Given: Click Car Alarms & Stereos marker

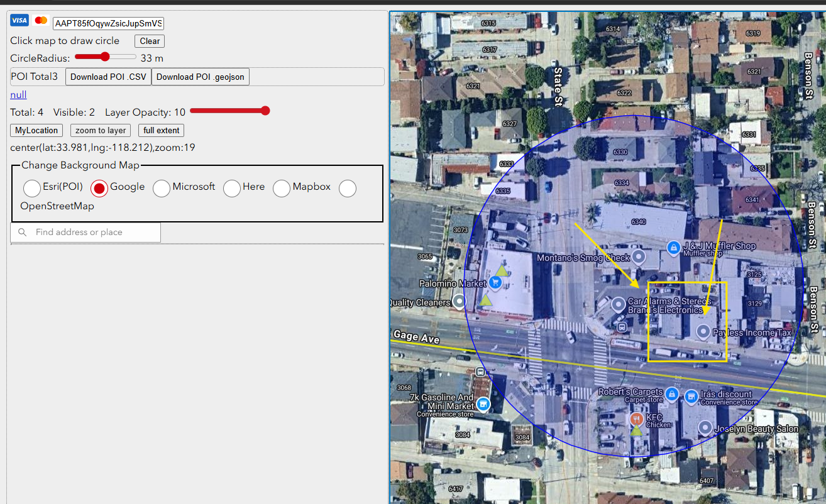Looking at the screenshot, I should 618,303.
